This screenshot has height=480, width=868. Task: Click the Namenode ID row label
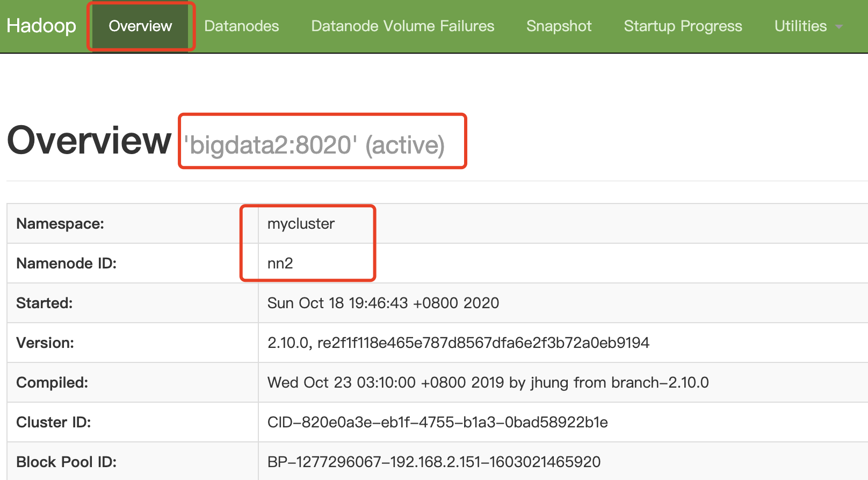pyautogui.click(x=66, y=263)
